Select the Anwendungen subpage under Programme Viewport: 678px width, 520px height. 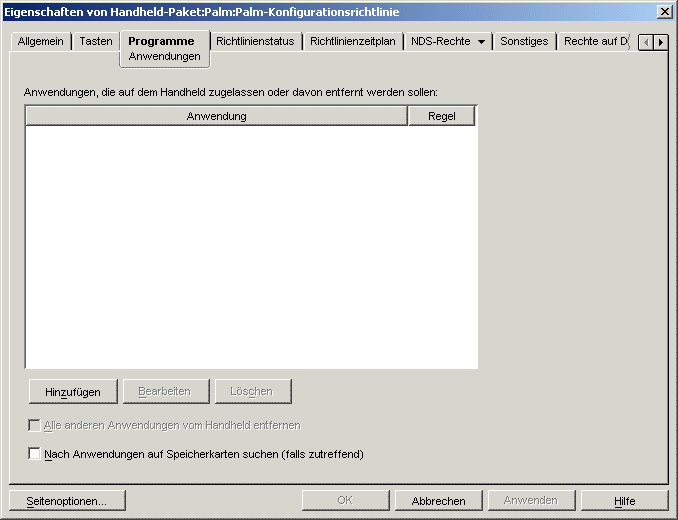click(x=164, y=57)
